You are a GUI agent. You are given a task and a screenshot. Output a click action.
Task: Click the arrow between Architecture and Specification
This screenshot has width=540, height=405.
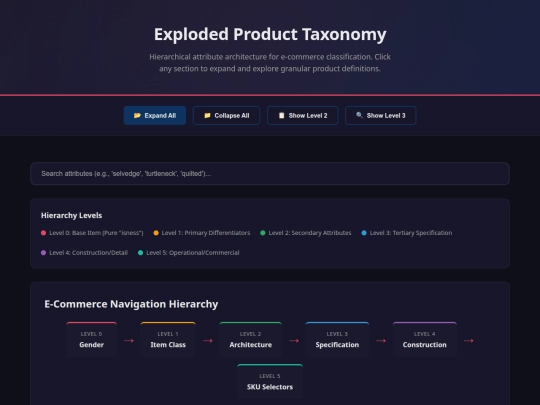(x=294, y=341)
